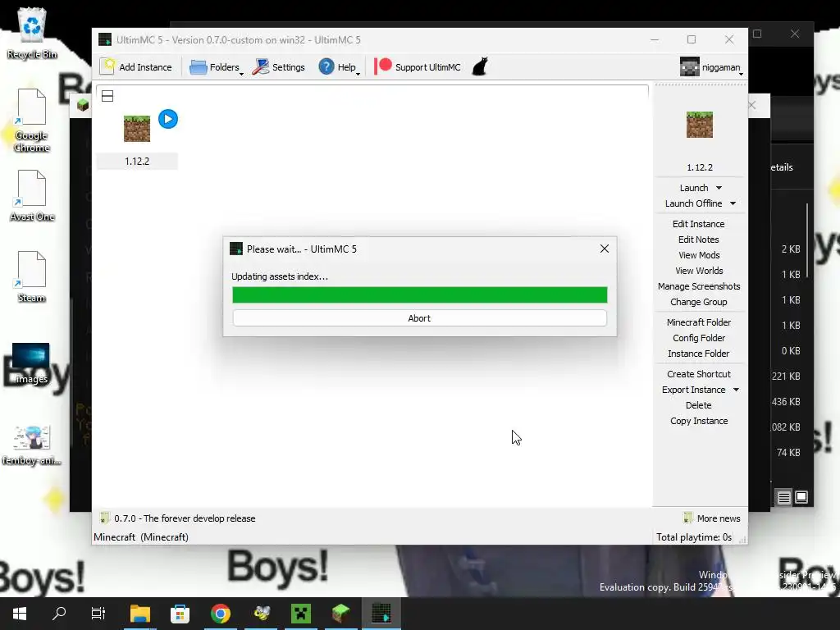Click Total playtime status text
This screenshot has height=630, width=840.
694,536
